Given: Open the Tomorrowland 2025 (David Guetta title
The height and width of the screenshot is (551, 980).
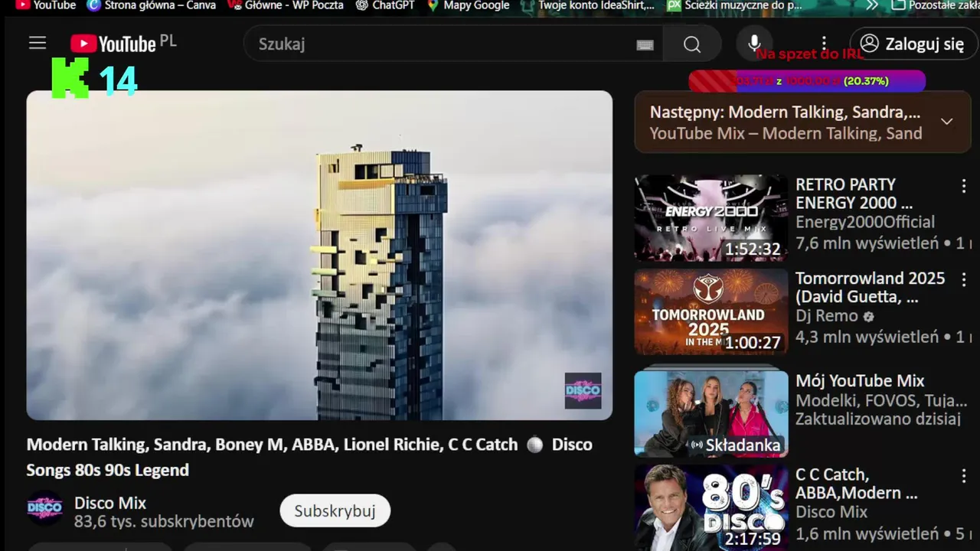Looking at the screenshot, I should [x=871, y=287].
